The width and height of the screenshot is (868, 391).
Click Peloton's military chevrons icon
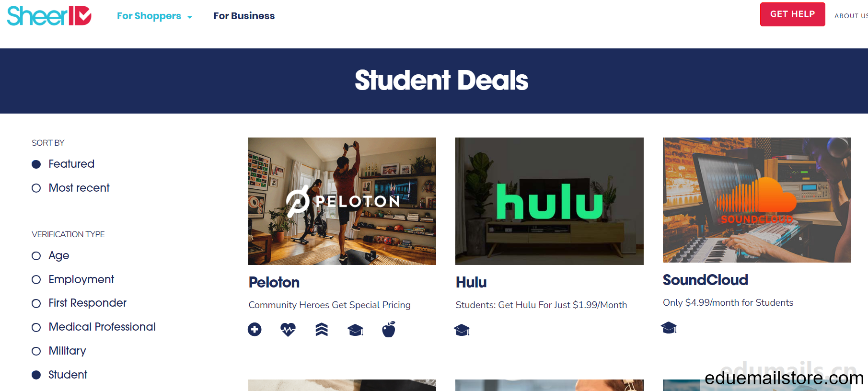tap(322, 330)
